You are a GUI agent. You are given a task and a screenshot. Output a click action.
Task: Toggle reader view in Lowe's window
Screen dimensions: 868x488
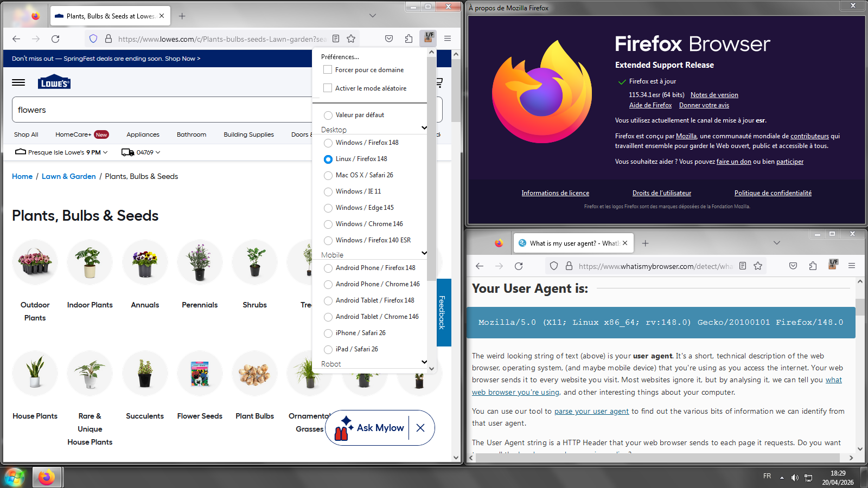pyautogui.click(x=336, y=39)
